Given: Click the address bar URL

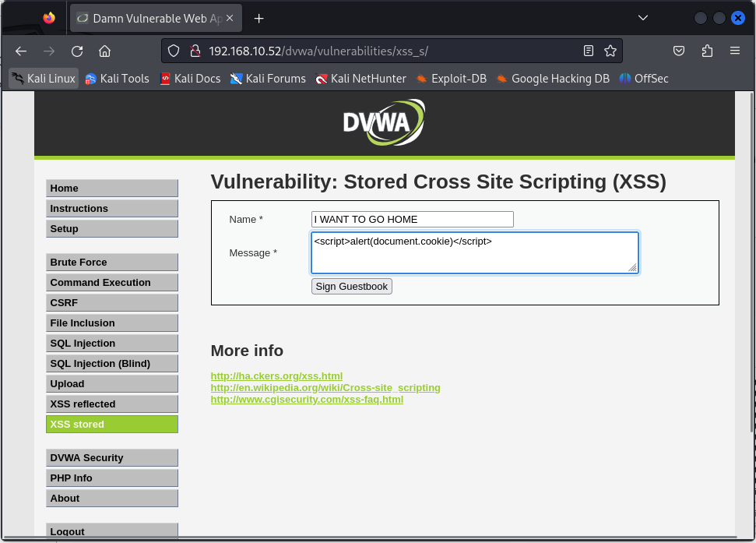Looking at the screenshot, I should 318,51.
